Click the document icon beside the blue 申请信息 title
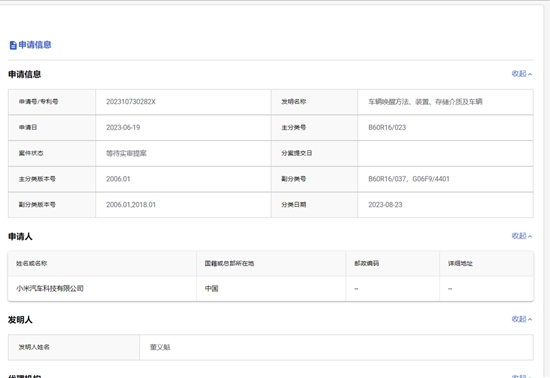Image resolution: width=550 pixels, height=378 pixels. (x=13, y=45)
